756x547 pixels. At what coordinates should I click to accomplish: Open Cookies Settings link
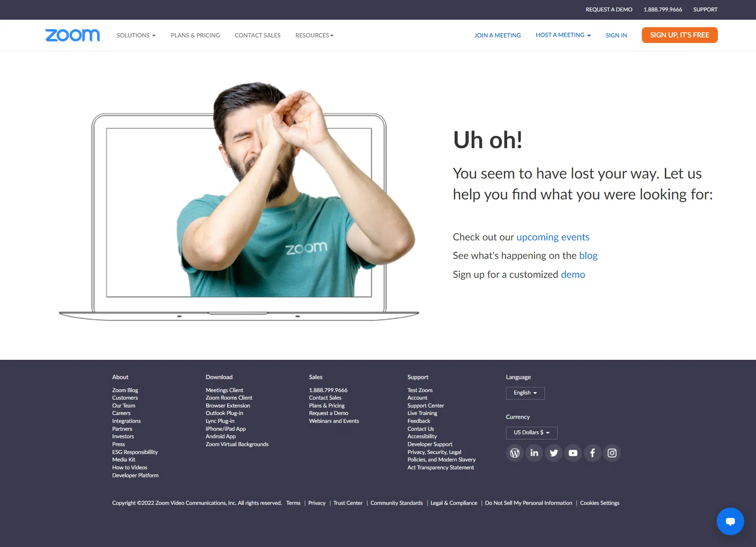pyautogui.click(x=600, y=503)
